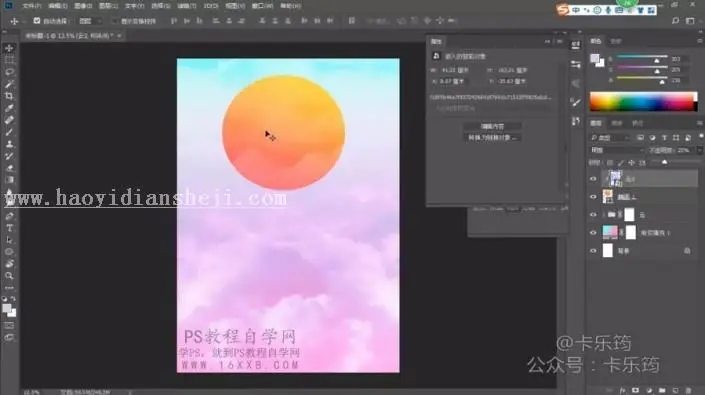Screen dimensions: 705x395
Task: Select the Shape tool
Action: pos(9,252)
